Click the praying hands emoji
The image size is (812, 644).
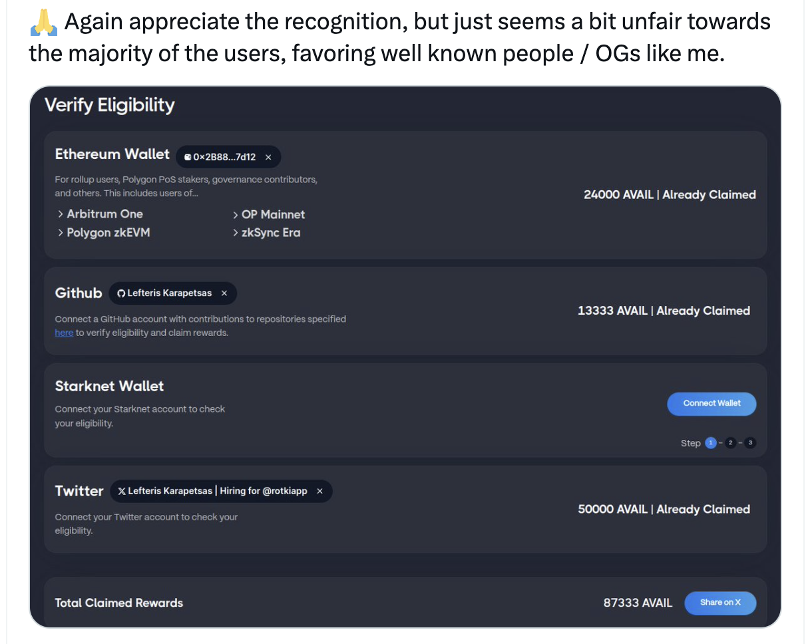[x=44, y=23]
